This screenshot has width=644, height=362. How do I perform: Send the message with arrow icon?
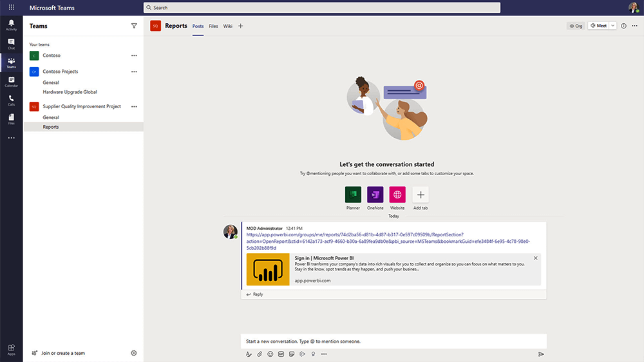(x=541, y=354)
